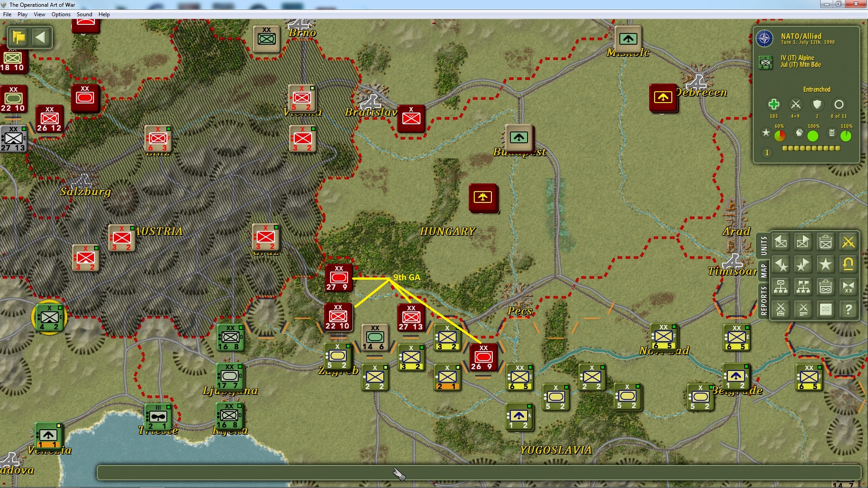
Task: Select the red 26-9 armored division
Action: pyautogui.click(x=483, y=357)
